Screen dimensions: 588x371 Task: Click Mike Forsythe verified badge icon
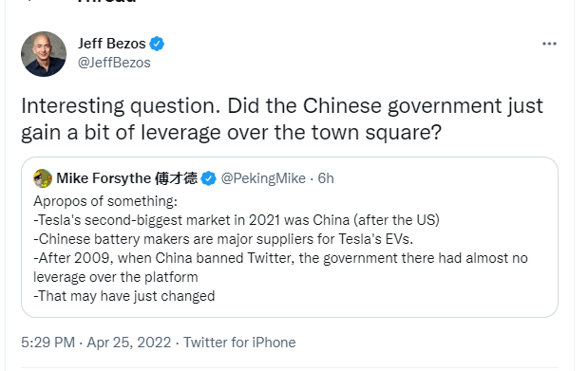[x=208, y=178]
